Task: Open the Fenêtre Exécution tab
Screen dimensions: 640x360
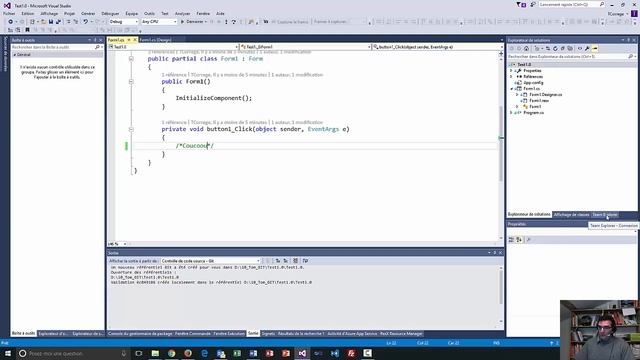Action: pyautogui.click(x=229, y=334)
